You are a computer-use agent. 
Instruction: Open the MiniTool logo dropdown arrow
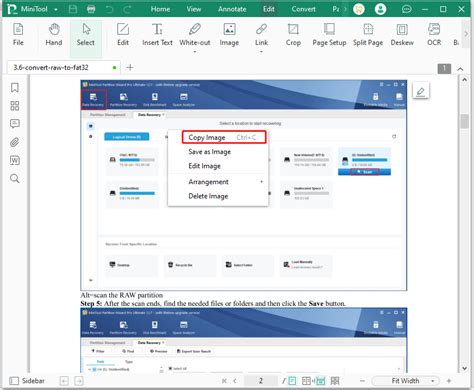click(56, 9)
